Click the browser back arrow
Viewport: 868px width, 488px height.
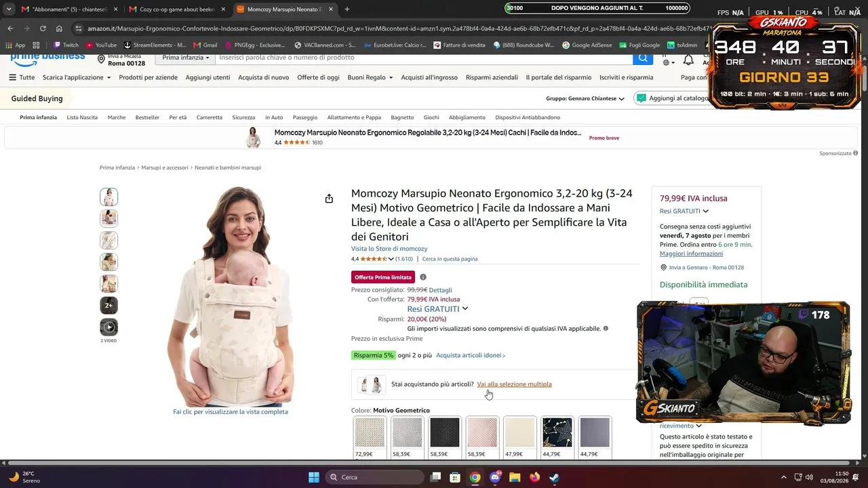[10, 28]
